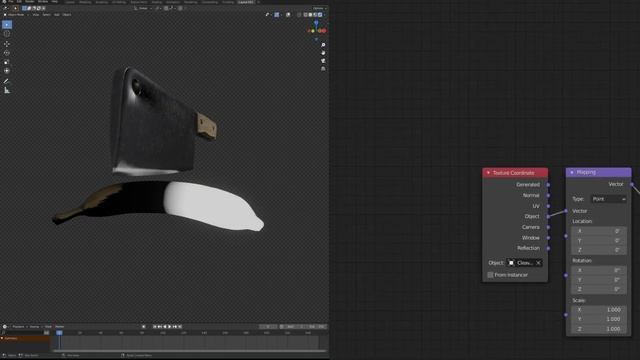Open the timeline Playback menu

[x=19, y=327]
